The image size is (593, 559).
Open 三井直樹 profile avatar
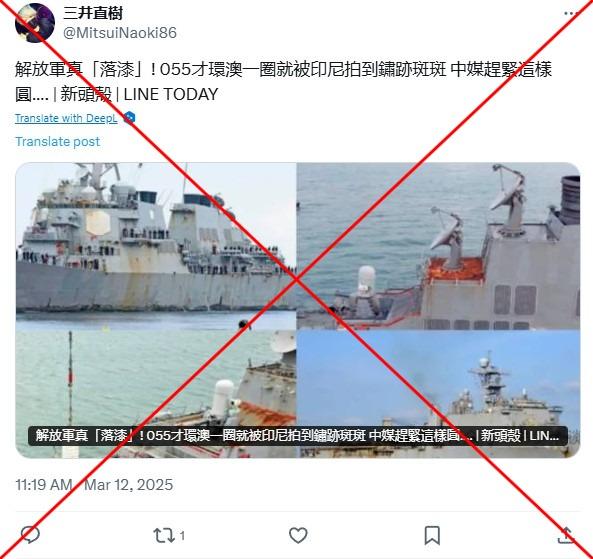pyautogui.click(x=35, y=23)
